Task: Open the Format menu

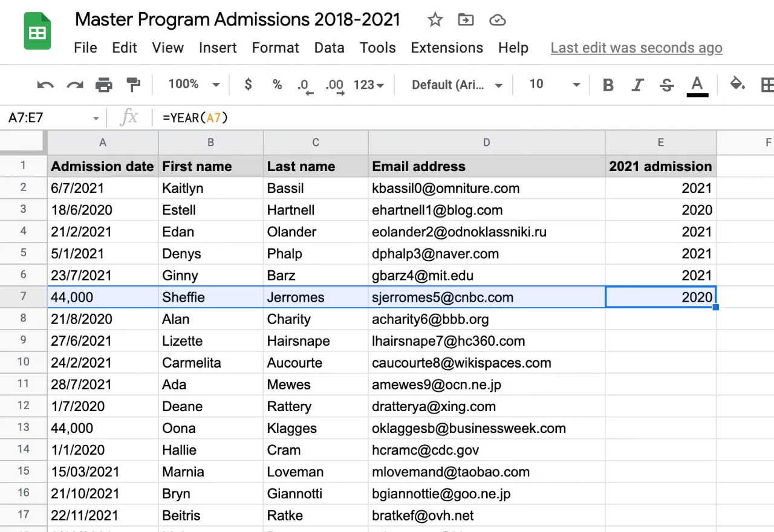Action: coord(276,48)
